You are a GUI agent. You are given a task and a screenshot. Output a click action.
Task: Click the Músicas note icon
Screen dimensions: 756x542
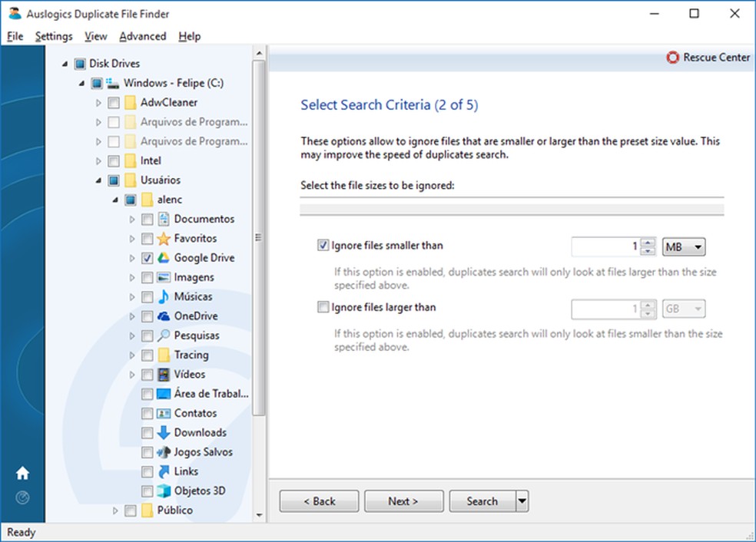tap(164, 296)
